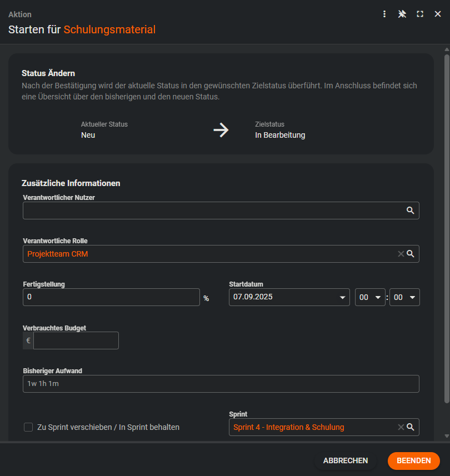Screen dimensions: 450x476
Task: Clear the Sprint 4 selection
Action: 401,427
